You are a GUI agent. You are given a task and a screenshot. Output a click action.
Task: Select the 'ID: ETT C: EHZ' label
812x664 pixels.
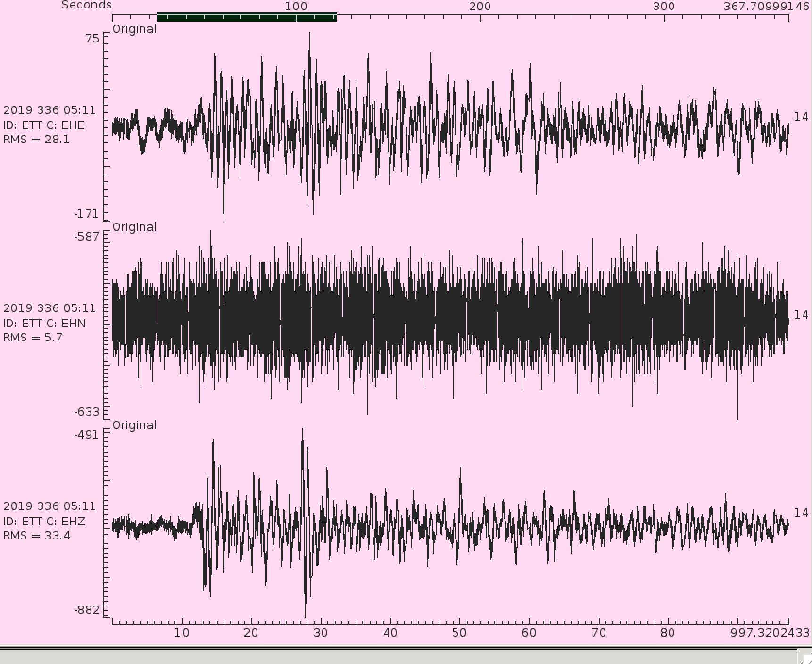(x=44, y=522)
